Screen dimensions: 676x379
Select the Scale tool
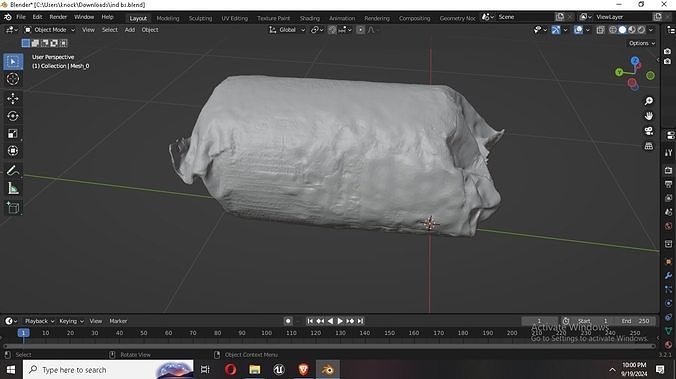click(x=13, y=134)
